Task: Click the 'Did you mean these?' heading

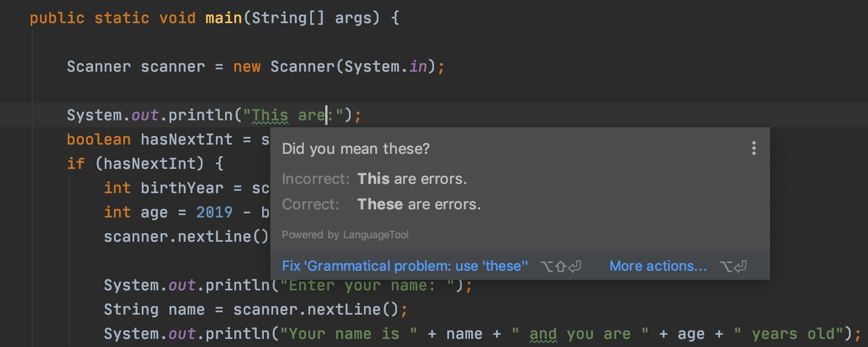Action: (x=356, y=149)
